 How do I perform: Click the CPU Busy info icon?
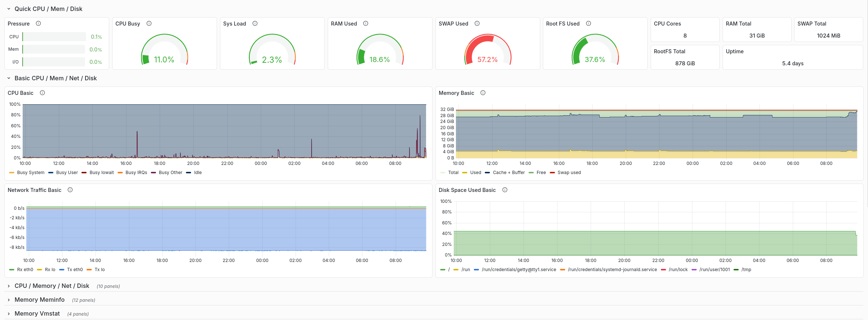(x=149, y=23)
